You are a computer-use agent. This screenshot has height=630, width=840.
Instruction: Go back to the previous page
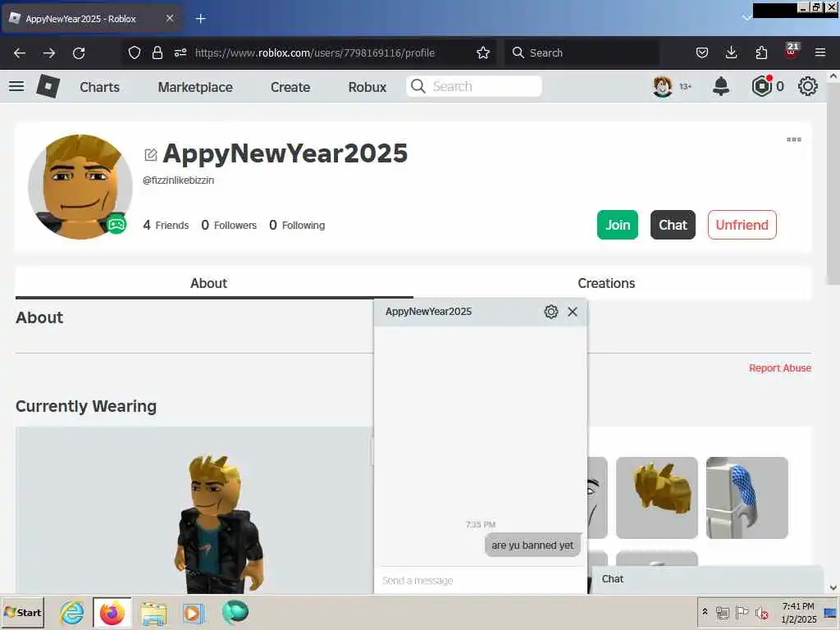point(20,53)
